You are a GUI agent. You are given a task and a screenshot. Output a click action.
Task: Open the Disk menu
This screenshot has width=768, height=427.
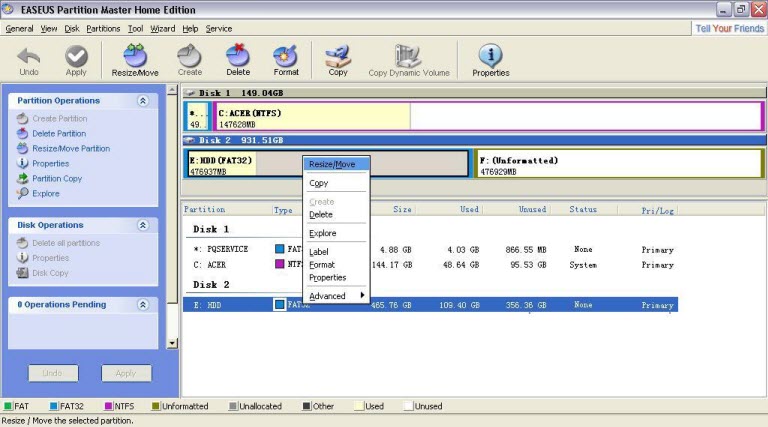tap(72, 29)
